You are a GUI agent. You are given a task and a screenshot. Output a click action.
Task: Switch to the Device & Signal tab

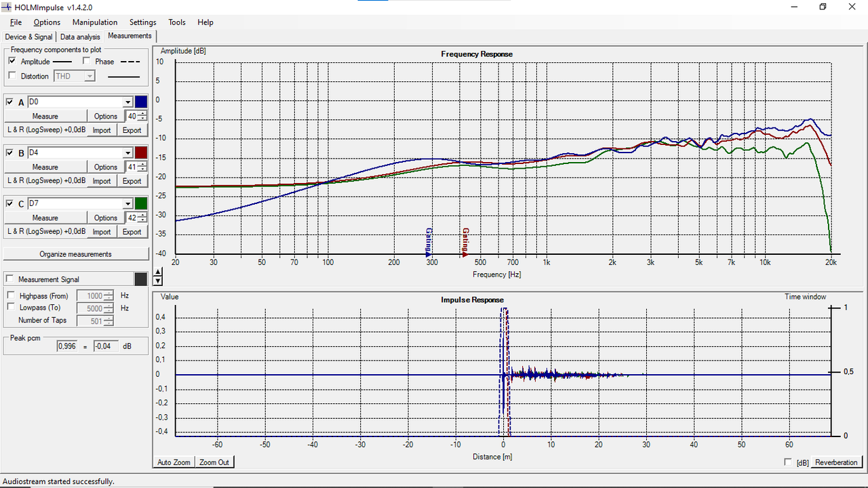pos(28,37)
